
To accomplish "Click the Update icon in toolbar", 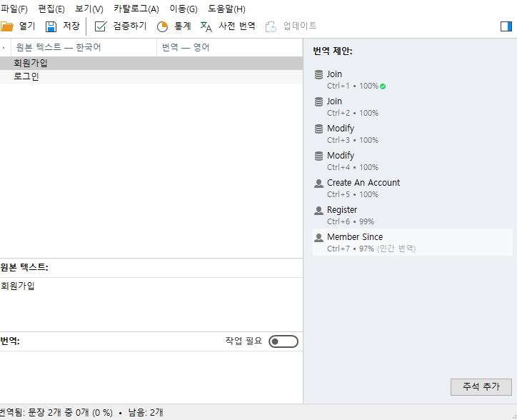I will [271, 26].
